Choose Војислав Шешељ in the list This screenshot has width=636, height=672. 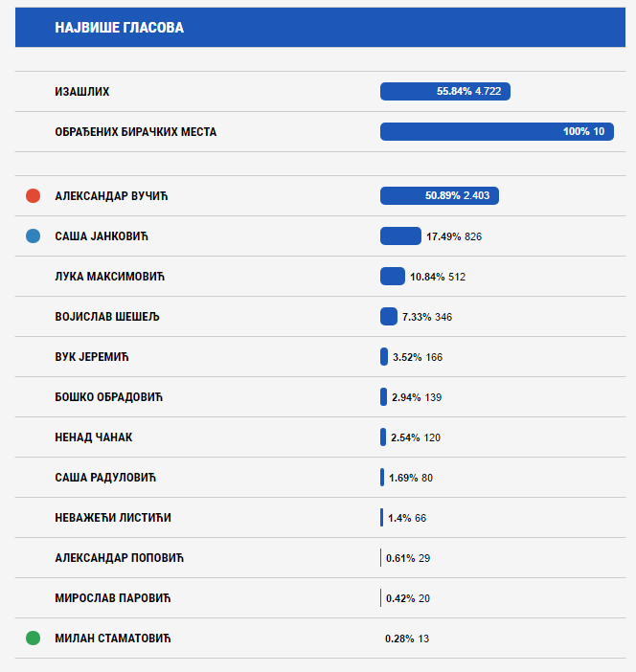point(107,317)
